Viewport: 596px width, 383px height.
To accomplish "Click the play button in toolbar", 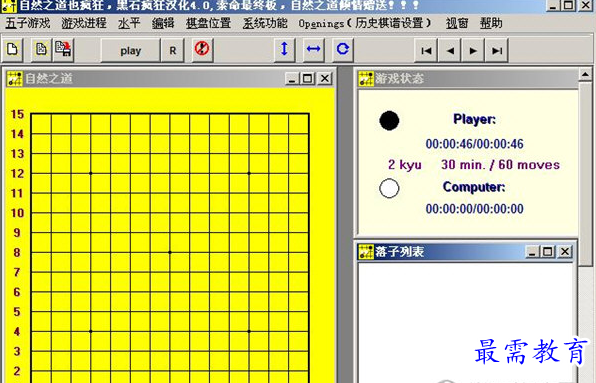I will (130, 50).
